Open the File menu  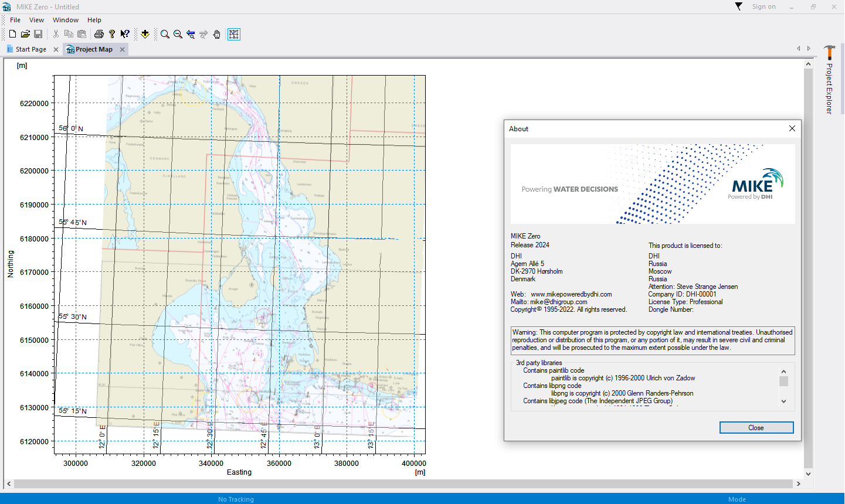[x=15, y=20]
